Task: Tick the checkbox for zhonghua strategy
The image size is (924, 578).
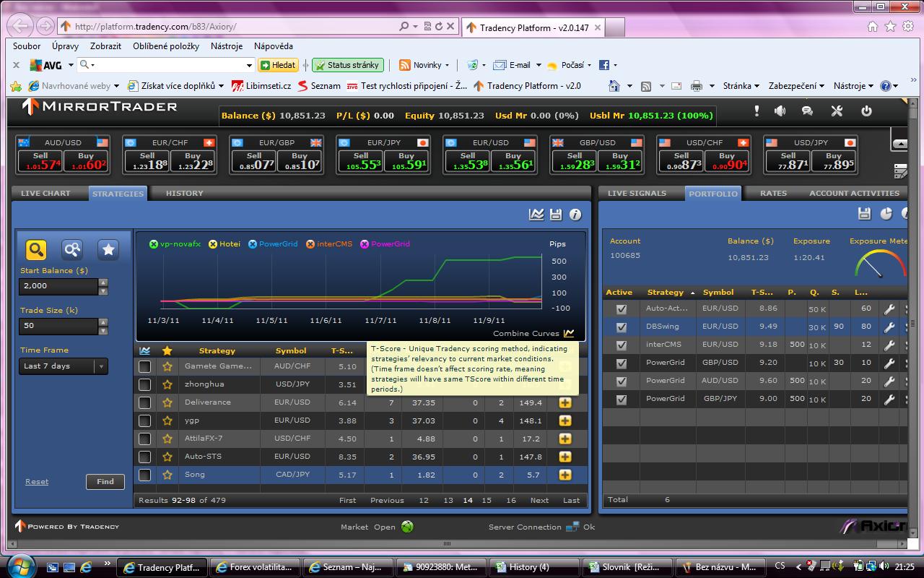Action: coord(145,384)
